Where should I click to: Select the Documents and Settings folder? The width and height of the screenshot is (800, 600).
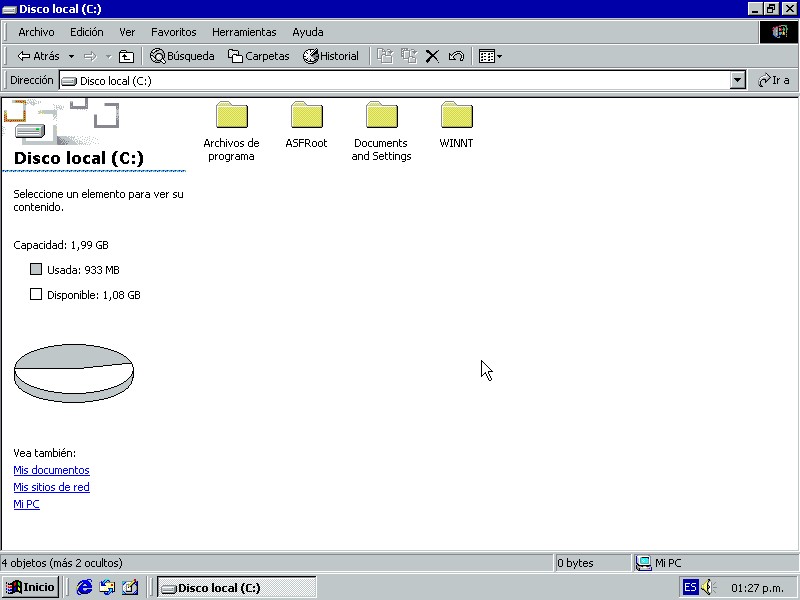(x=381, y=132)
